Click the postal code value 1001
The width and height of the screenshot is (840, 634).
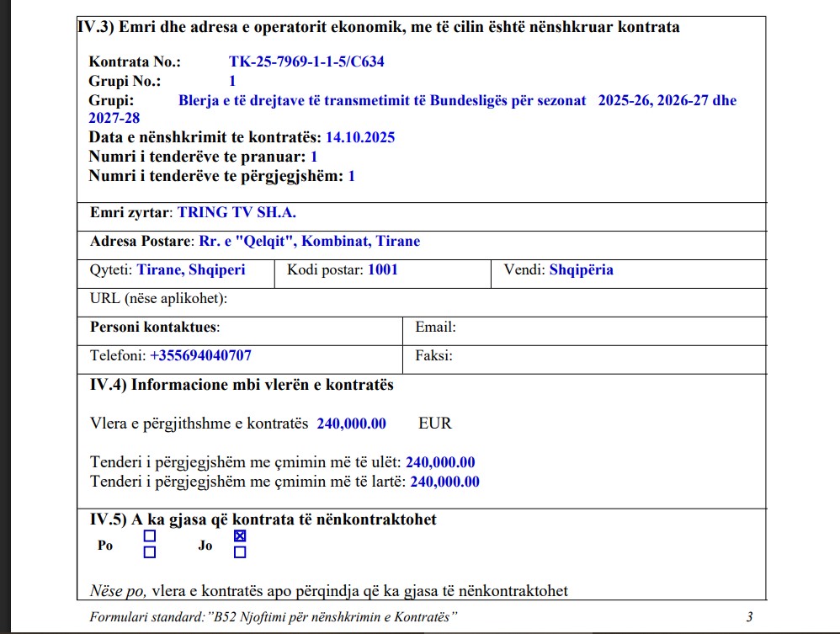click(x=383, y=270)
